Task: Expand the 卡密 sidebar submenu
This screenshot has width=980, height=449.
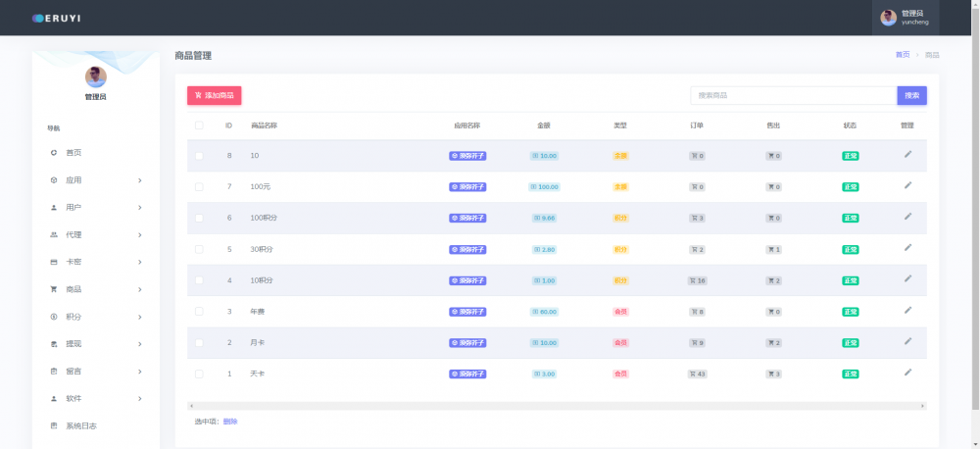Action: 95,262
